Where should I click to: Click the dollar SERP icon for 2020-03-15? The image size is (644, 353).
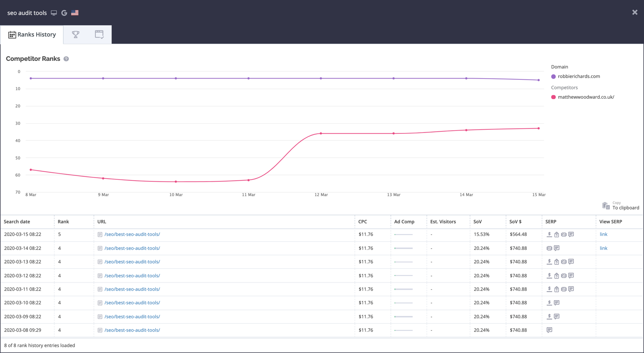point(549,235)
